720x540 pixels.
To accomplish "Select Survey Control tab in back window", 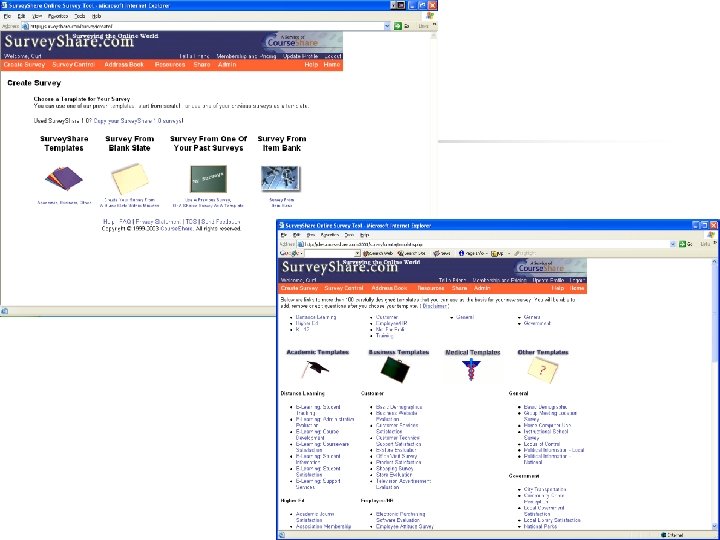I will point(73,65).
